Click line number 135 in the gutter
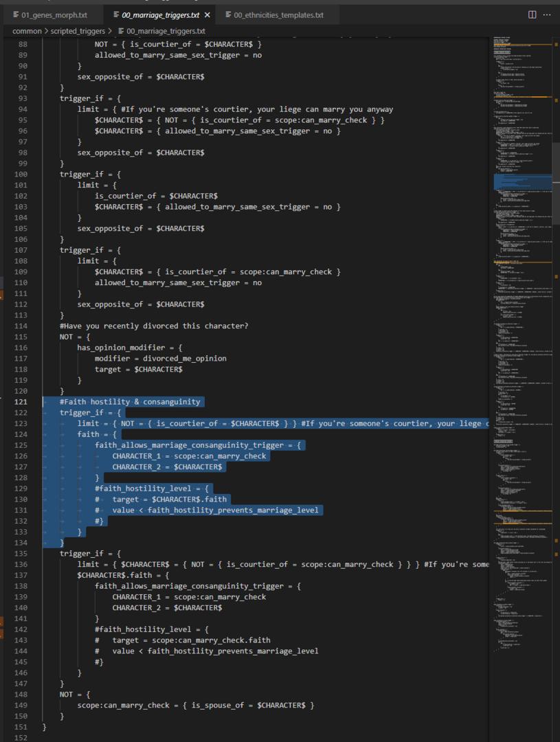This screenshot has height=742, width=560. click(x=21, y=554)
